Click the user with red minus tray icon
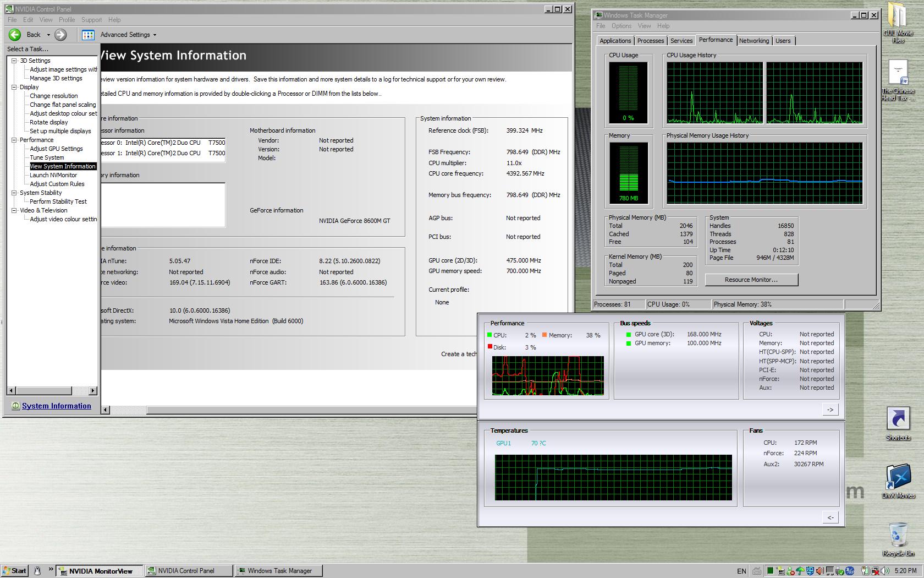The width and height of the screenshot is (924, 578). pyautogui.click(x=790, y=571)
